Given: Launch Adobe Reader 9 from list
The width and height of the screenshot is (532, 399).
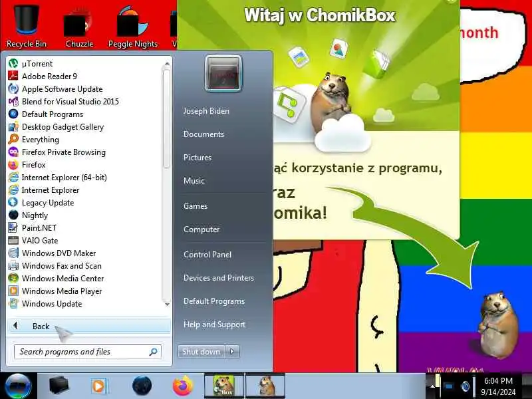Looking at the screenshot, I should [49, 76].
